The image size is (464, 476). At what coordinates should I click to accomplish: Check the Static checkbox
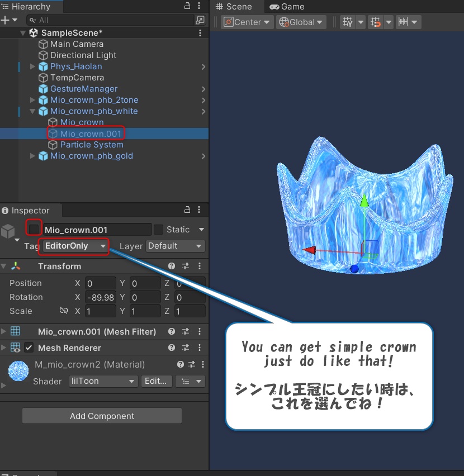point(159,230)
